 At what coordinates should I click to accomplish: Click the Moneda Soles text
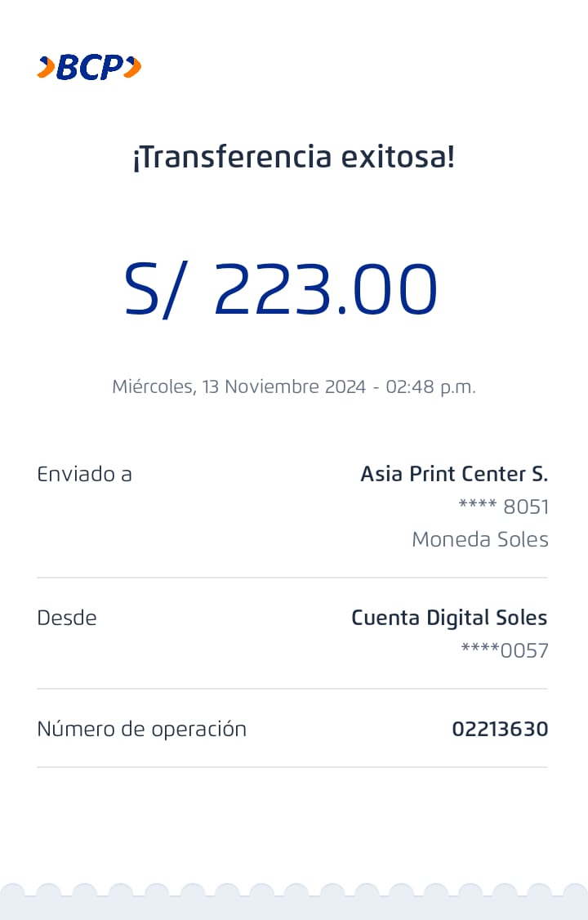480,539
